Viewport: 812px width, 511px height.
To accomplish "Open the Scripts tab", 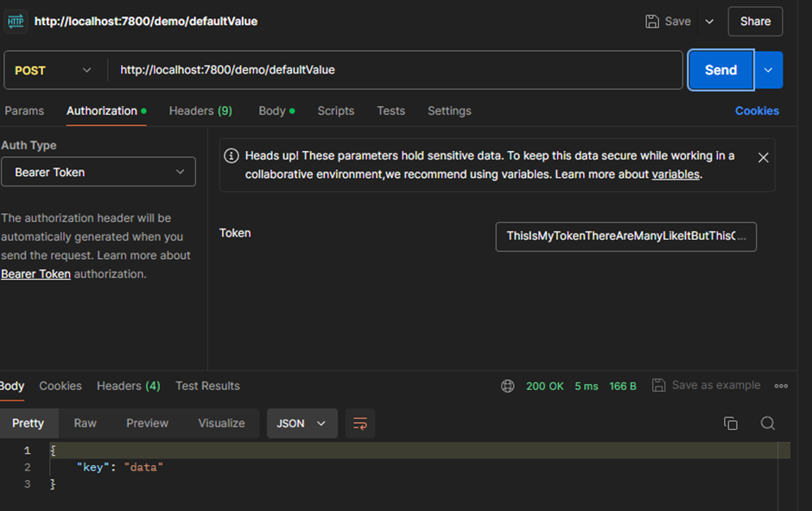I will coord(335,110).
